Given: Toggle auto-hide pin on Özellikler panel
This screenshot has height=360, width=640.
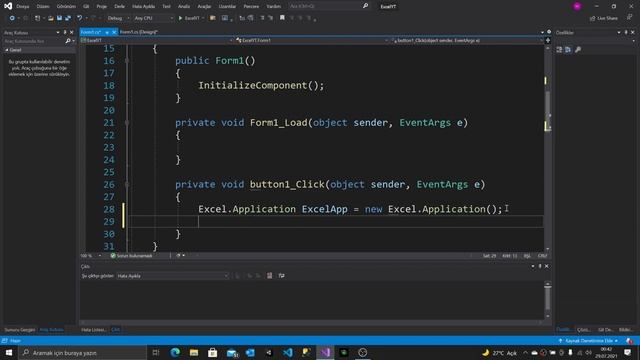Looking at the screenshot, I should tap(626, 32).
